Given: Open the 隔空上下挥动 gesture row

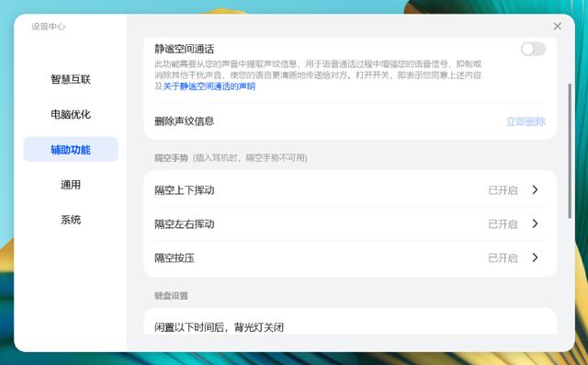Looking at the screenshot, I should pyautogui.click(x=350, y=189).
